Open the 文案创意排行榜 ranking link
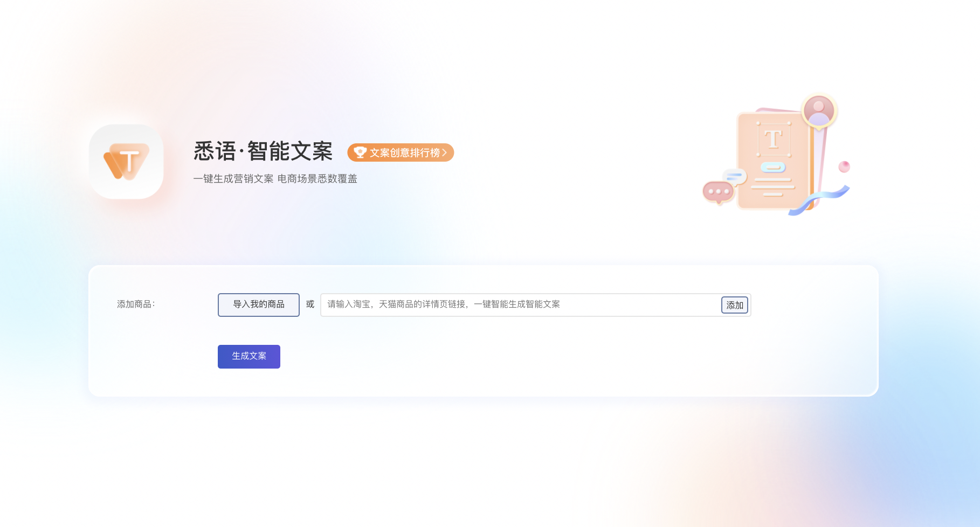Screen dimensions: 980x527 (x=401, y=152)
